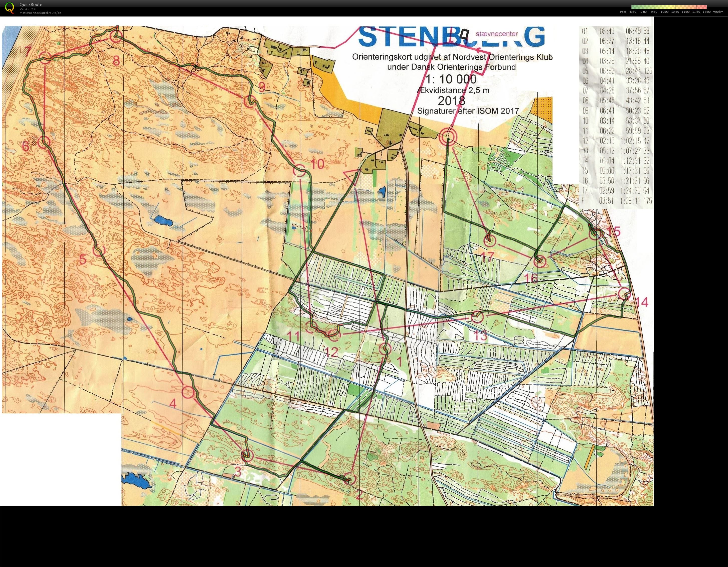Click split row 10 time 03:14
This screenshot has width=728, height=567.
point(607,121)
